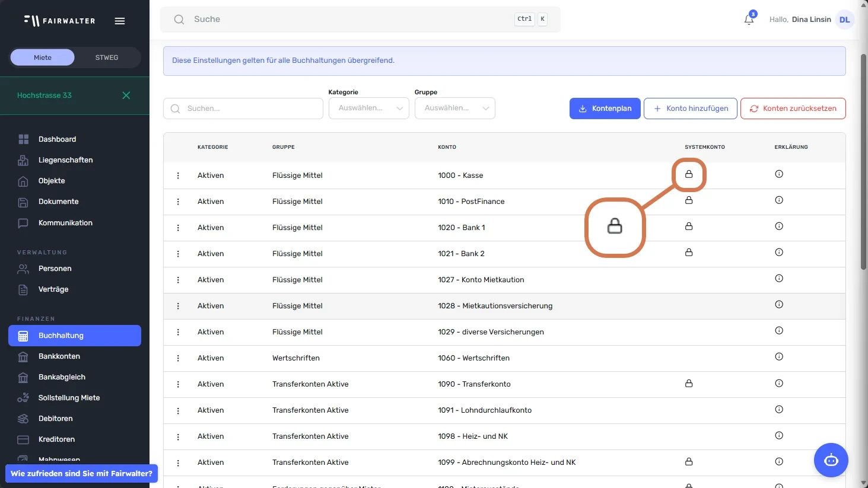Screen dimensions: 868x488
Task: Click the Debitoren sidebar icon
Action: [23, 419]
